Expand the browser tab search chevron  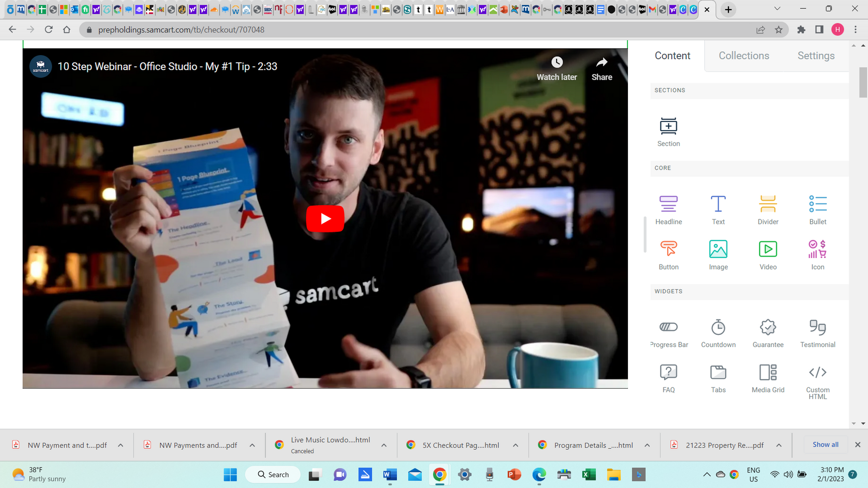pos(777,9)
